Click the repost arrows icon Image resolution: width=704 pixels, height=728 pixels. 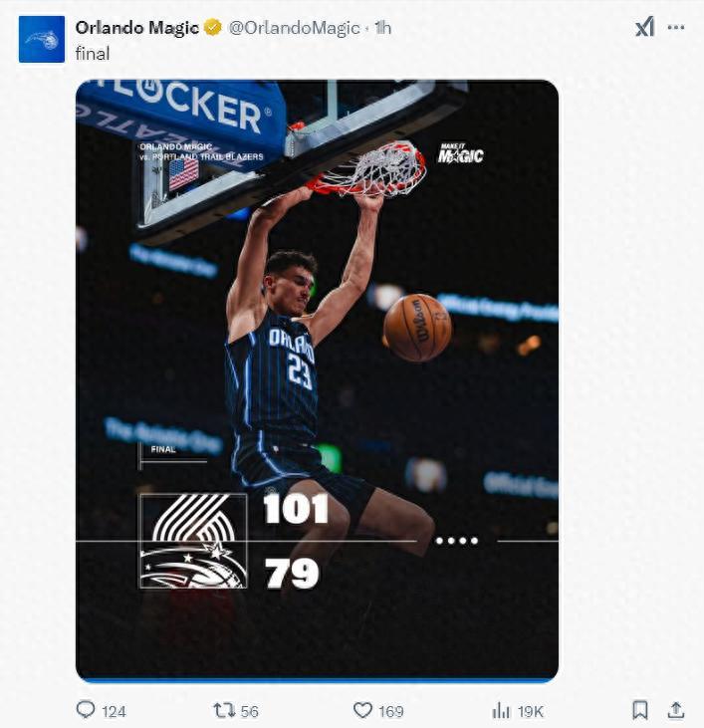tap(224, 710)
